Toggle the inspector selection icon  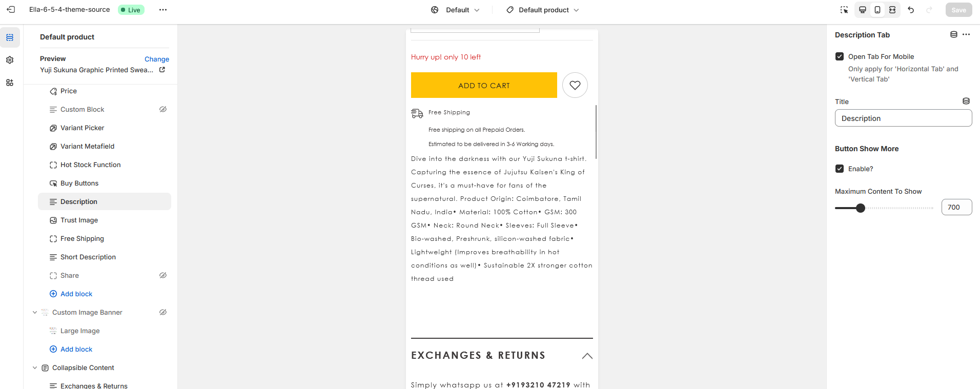coord(844,10)
